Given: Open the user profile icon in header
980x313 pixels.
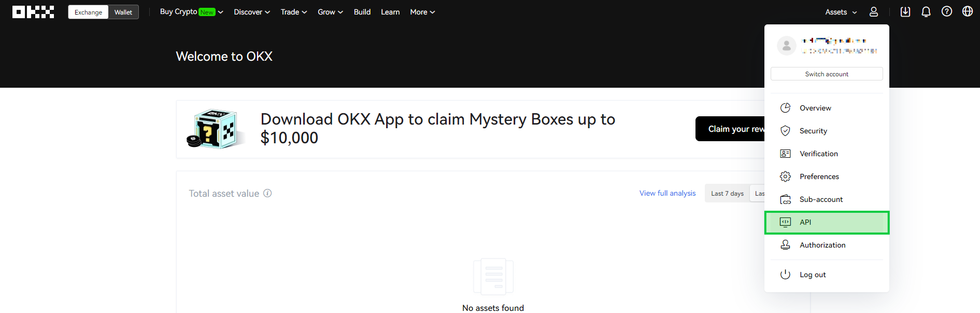Looking at the screenshot, I should pos(874,12).
